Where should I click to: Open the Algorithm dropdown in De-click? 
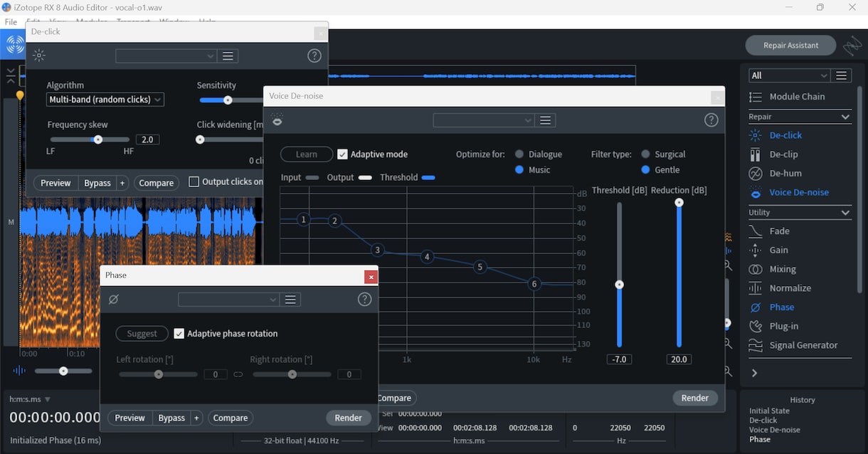(x=105, y=100)
